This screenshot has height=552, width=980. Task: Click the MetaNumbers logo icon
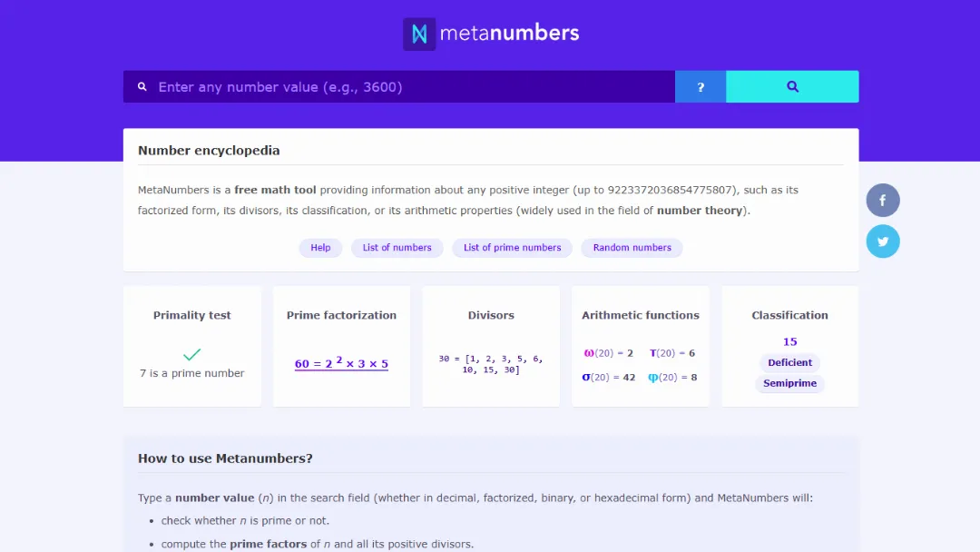pos(418,33)
